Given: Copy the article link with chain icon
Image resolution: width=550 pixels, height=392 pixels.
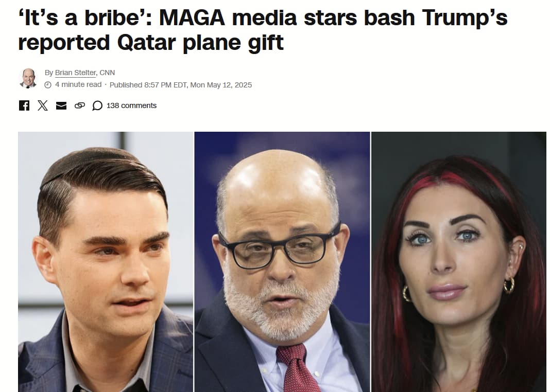Looking at the screenshot, I should coord(80,105).
